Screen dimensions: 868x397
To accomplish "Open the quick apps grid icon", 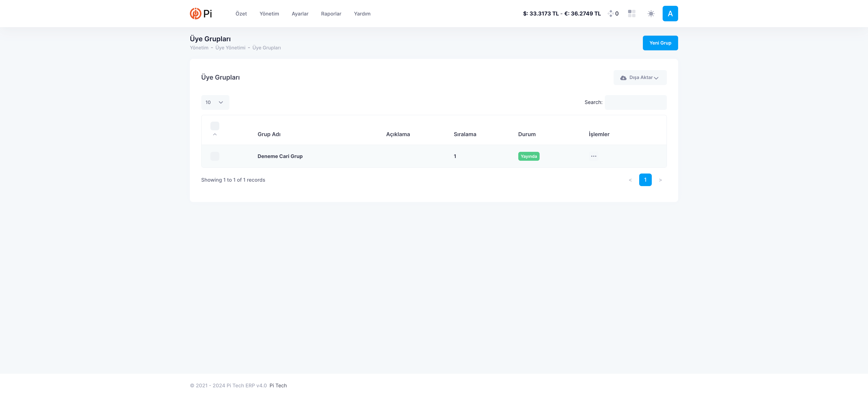I will click(x=631, y=14).
